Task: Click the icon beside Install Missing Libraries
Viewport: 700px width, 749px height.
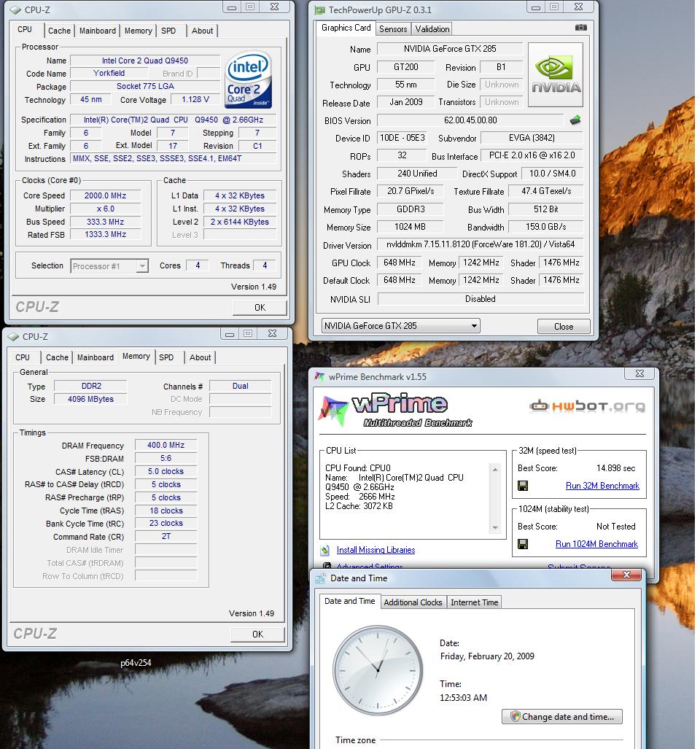Action: [x=325, y=551]
